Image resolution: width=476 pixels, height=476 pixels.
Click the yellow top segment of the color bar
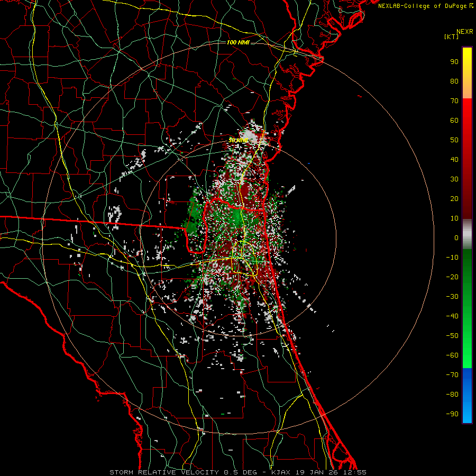[x=467, y=73]
